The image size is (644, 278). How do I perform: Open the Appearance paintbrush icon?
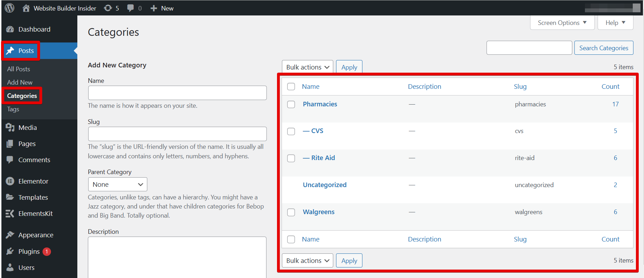coord(10,235)
